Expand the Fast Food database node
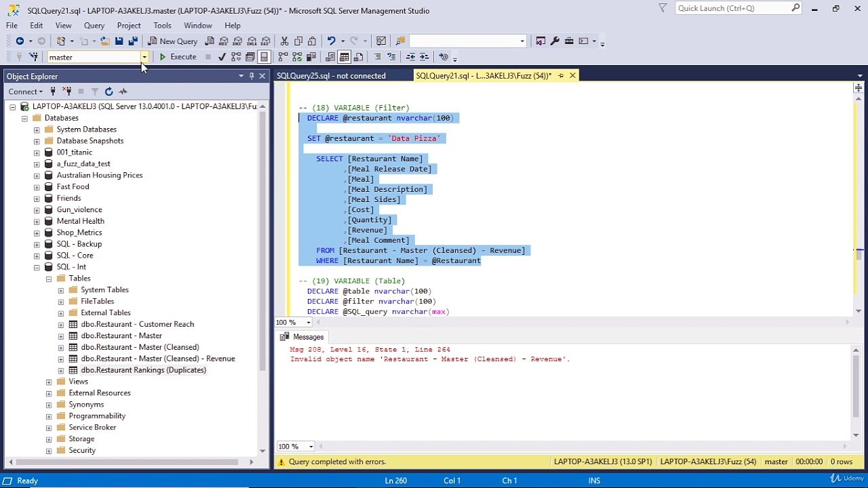 [x=37, y=186]
